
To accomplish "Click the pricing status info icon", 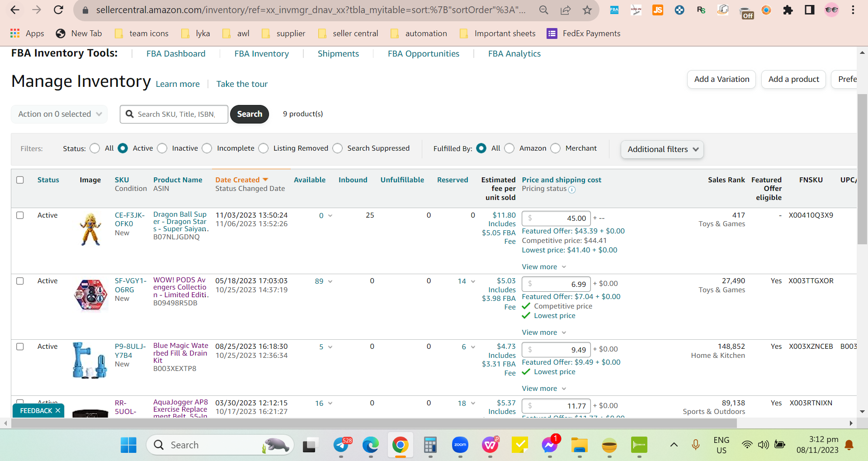I will tap(572, 190).
